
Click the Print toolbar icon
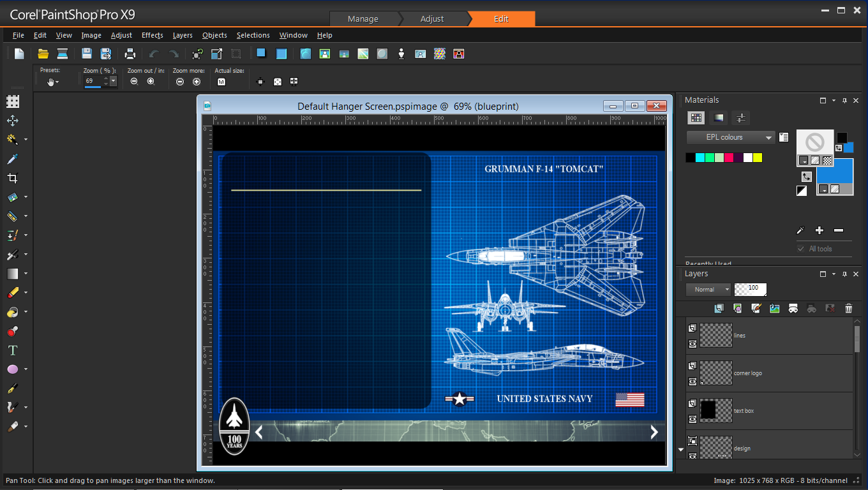(x=130, y=54)
